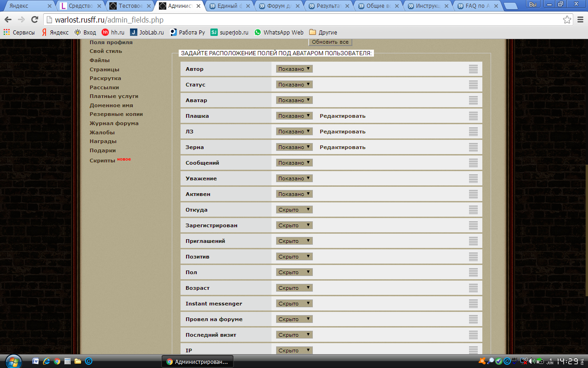Screen dimensions: 588x368
Task: Open the Провел на форуме visibility dropdown
Action: point(294,319)
